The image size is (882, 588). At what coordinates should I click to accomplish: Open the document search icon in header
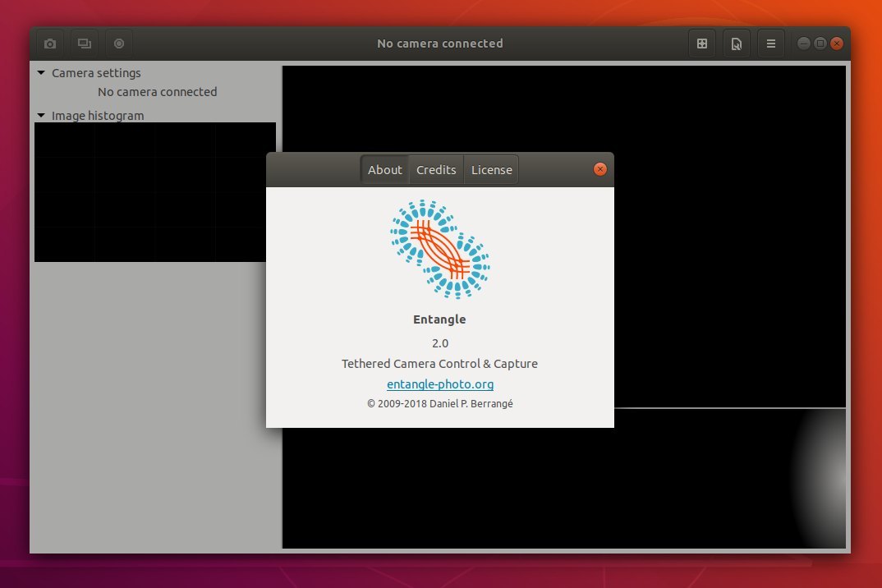tap(737, 44)
